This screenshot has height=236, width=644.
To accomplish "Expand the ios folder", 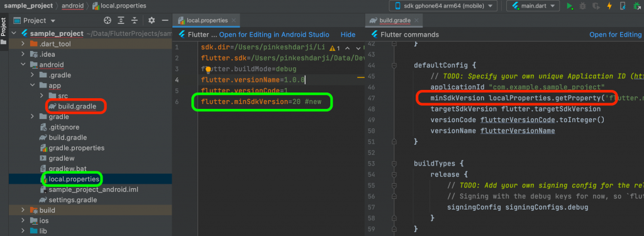I will point(23,221).
